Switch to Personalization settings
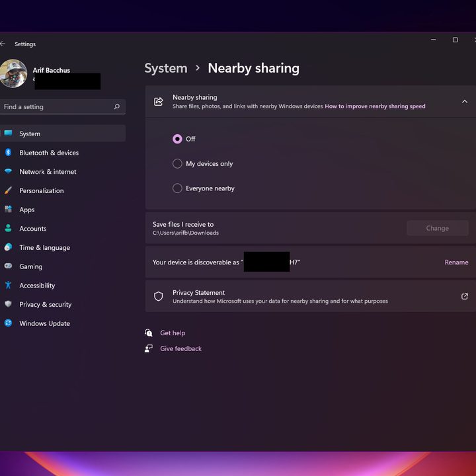Screen dimensions: 476x476 click(x=42, y=190)
